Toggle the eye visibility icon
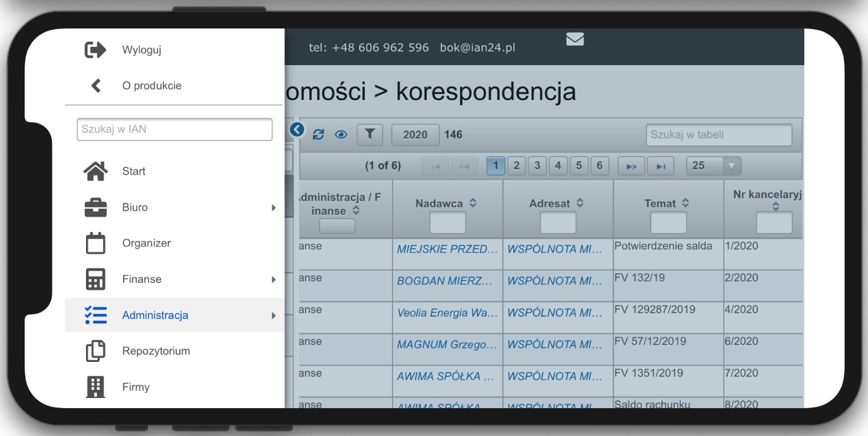 coord(341,134)
